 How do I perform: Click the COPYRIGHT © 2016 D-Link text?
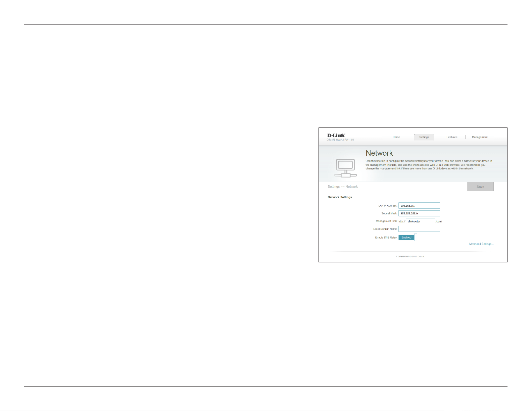click(x=410, y=257)
